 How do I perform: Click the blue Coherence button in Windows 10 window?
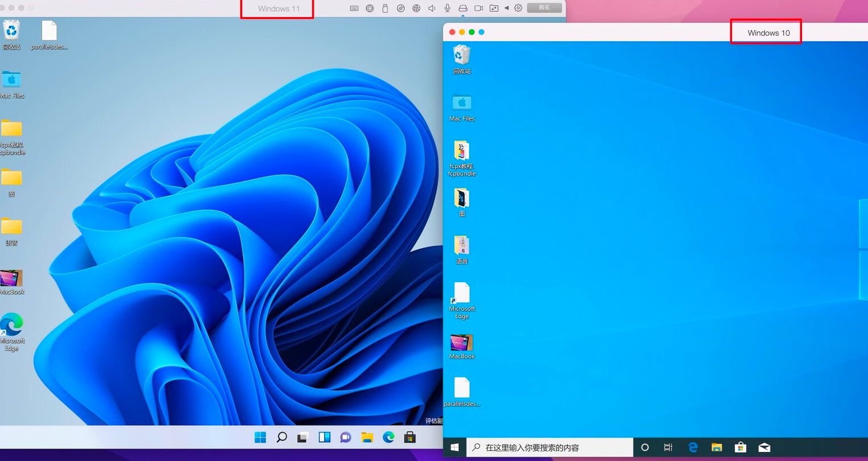click(x=481, y=32)
